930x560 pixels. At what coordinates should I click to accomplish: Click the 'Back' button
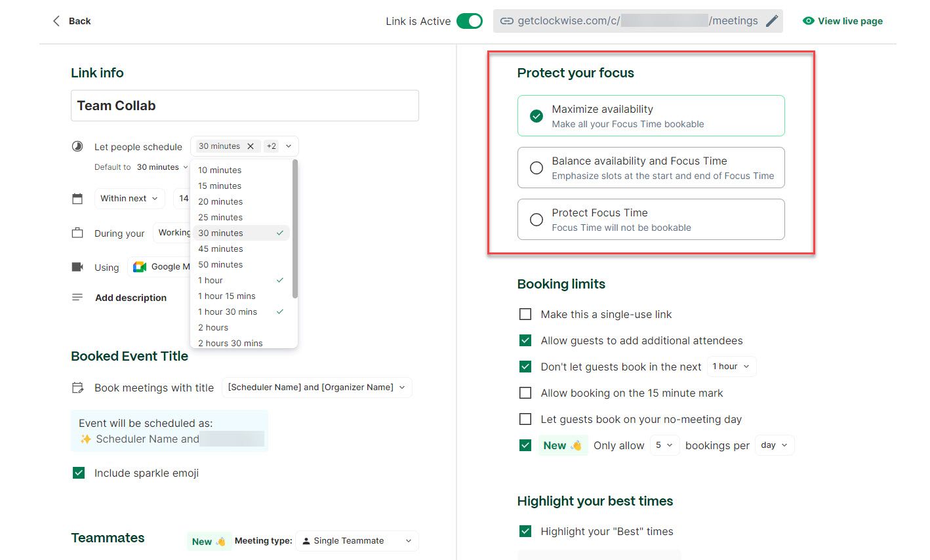pos(70,20)
